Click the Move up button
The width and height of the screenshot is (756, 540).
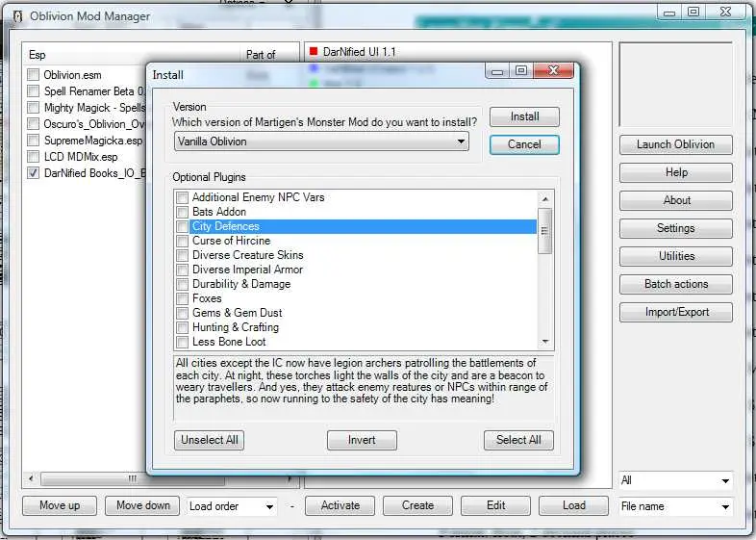[60, 505]
